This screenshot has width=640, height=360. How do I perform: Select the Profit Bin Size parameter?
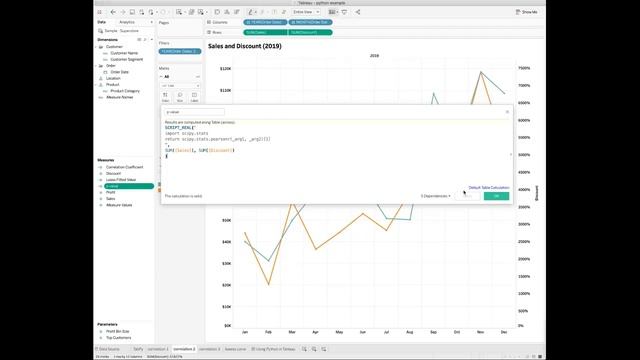pos(118,331)
